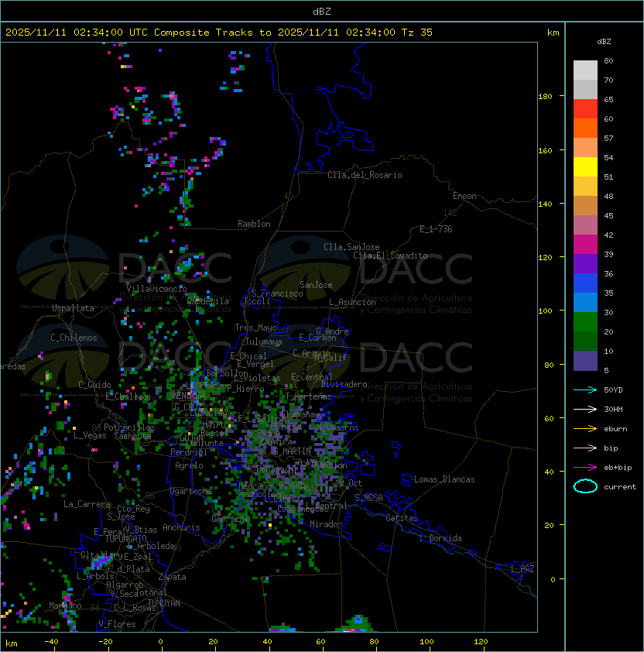644x652 pixels.
Task: Click the 'Potrerillos' map label
Action: pyautogui.click(x=129, y=427)
